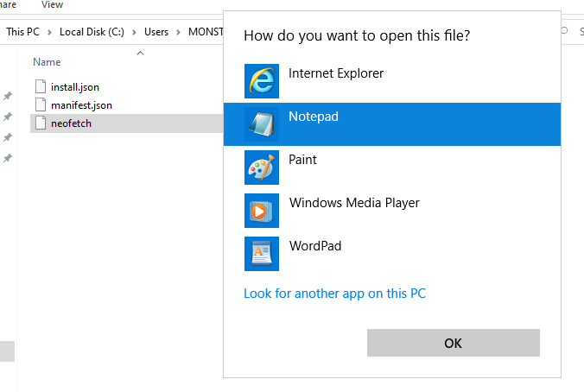Select the Paint palette icon
This screenshot has height=392, width=584.
pos(262,168)
